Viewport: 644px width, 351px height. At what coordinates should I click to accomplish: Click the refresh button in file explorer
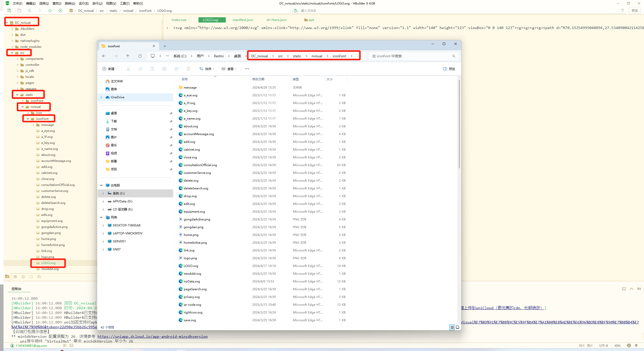click(x=140, y=56)
